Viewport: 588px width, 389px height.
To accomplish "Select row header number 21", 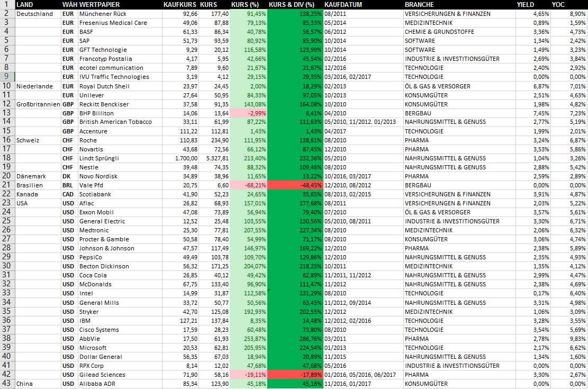I will (7, 185).
